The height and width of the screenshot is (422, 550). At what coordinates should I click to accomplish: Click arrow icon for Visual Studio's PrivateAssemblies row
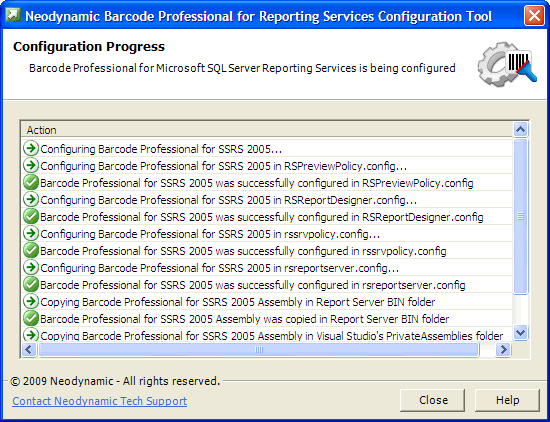click(31, 335)
